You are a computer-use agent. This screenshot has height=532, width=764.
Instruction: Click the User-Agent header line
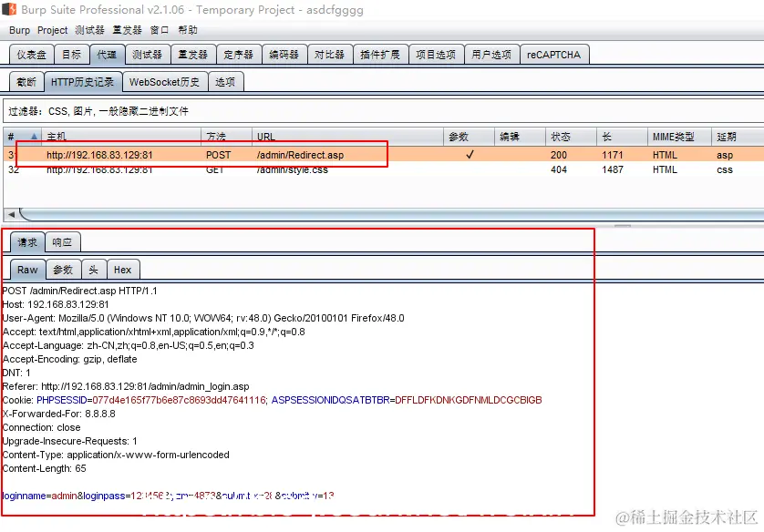[x=203, y=318]
